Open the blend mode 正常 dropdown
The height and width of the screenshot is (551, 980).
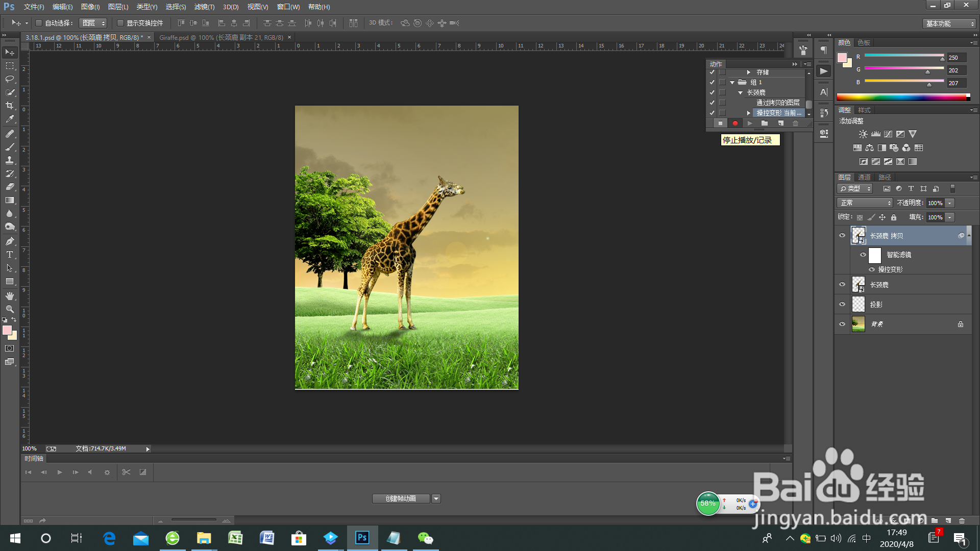865,203
